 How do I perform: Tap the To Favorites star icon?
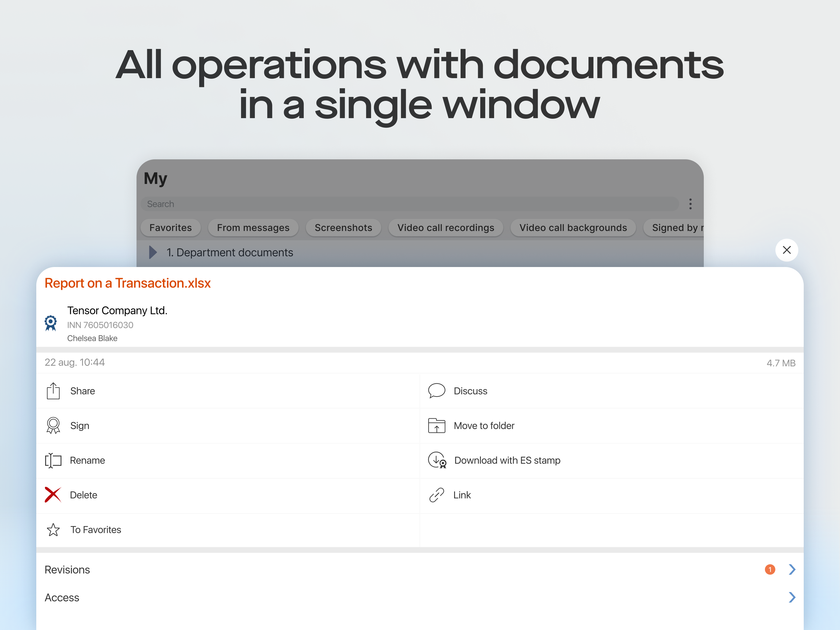click(53, 530)
